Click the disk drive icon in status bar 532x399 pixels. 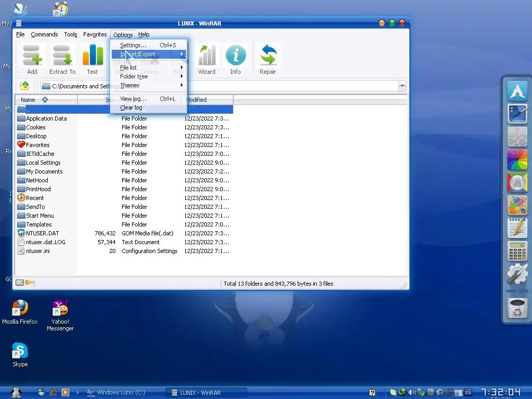20,283
